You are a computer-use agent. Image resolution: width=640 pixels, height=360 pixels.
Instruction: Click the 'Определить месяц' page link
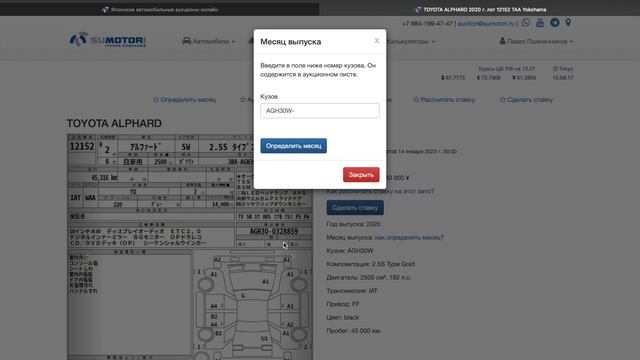[184, 100]
